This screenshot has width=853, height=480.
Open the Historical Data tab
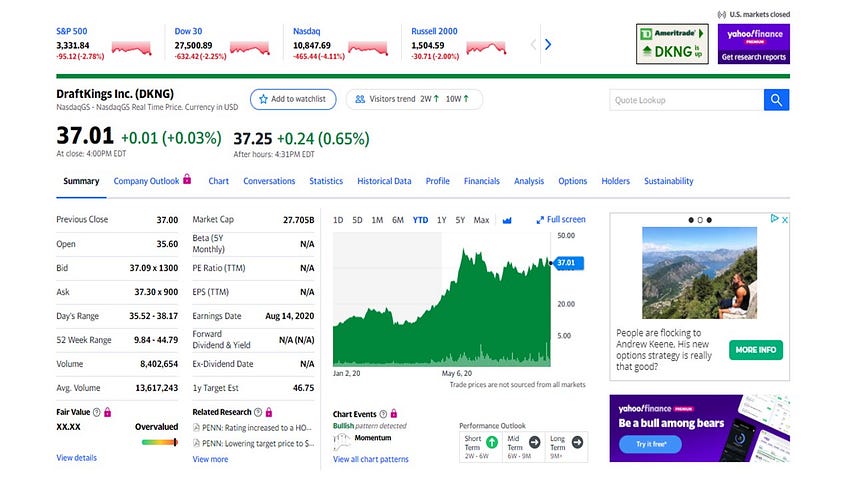tap(384, 181)
